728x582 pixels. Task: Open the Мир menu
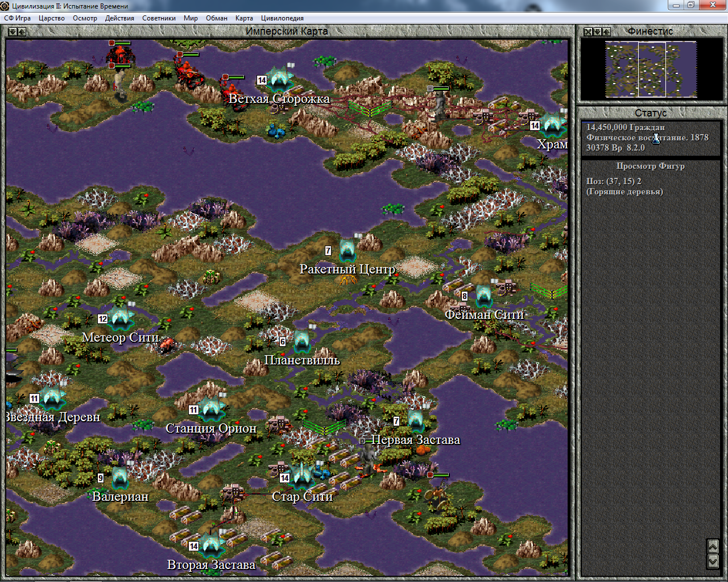click(191, 18)
